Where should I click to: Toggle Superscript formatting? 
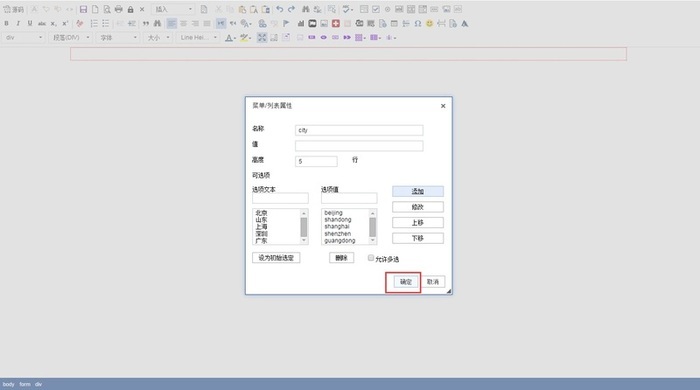pyautogui.click(x=65, y=24)
